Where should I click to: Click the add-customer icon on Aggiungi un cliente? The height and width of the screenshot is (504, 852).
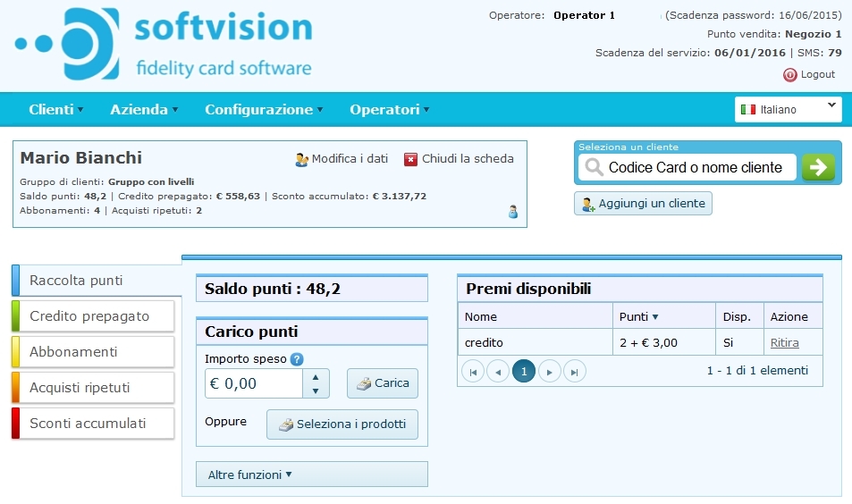click(588, 205)
